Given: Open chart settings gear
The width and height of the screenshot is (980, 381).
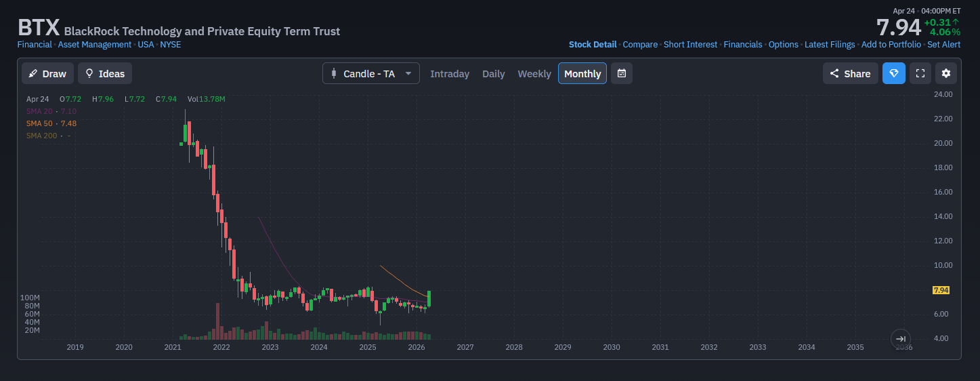Looking at the screenshot, I should 946,73.
